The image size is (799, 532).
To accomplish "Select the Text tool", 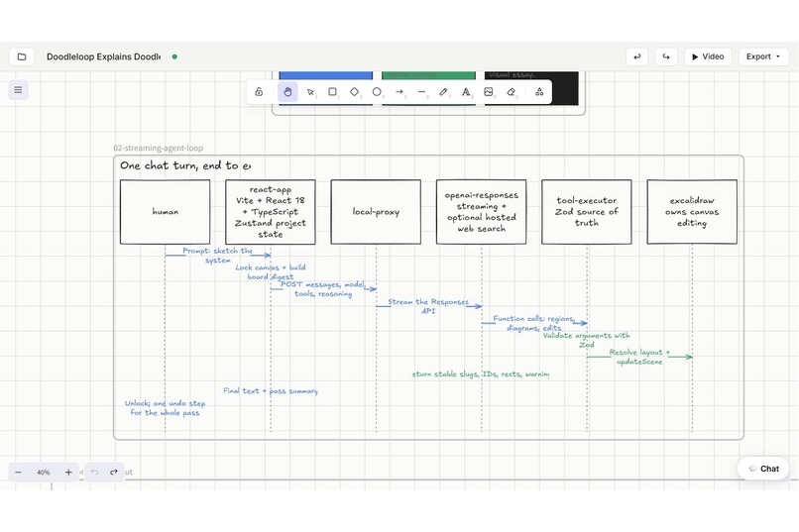I will click(x=466, y=91).
